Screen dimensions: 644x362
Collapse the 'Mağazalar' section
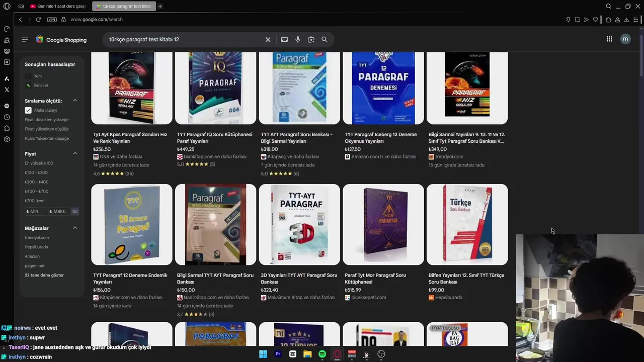coord(75,228)
